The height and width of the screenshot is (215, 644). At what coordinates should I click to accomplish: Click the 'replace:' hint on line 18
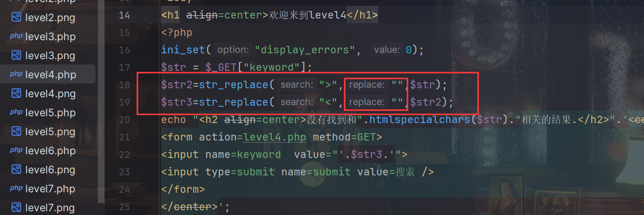point(367,85)
